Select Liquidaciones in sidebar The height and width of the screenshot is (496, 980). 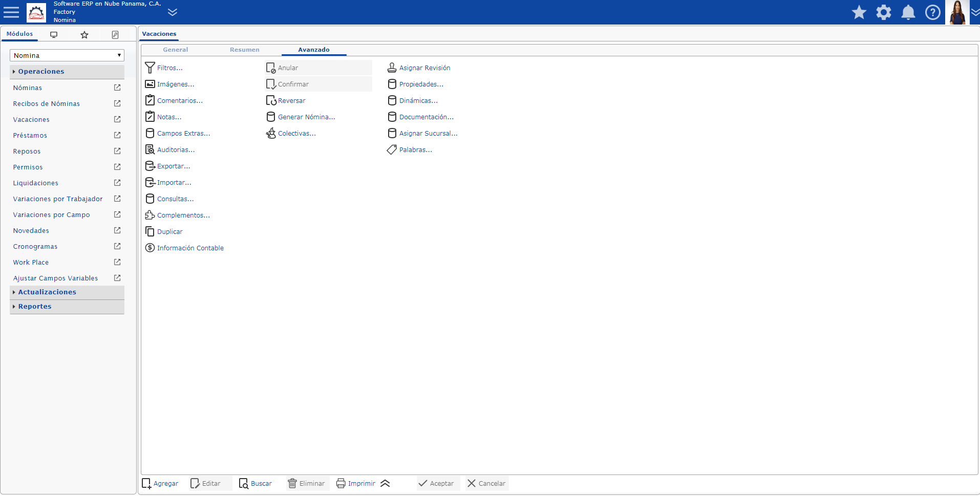pyautogui.click(x=36, y=183)
